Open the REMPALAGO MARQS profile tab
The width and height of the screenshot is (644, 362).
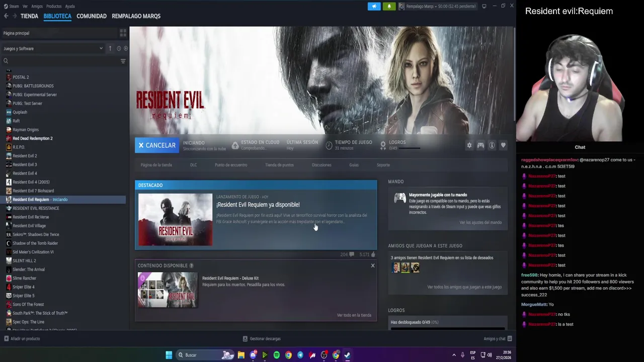tap(136, 16)
